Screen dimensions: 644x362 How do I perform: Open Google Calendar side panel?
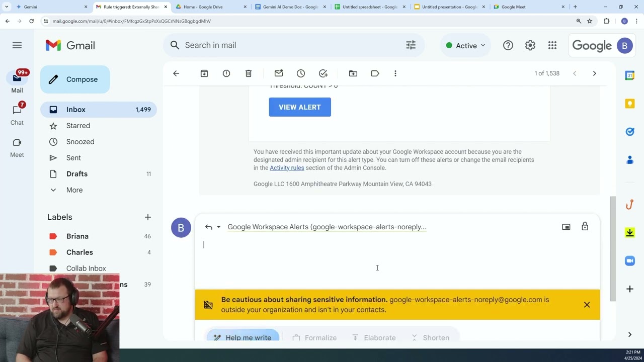(x=630, y=75)
